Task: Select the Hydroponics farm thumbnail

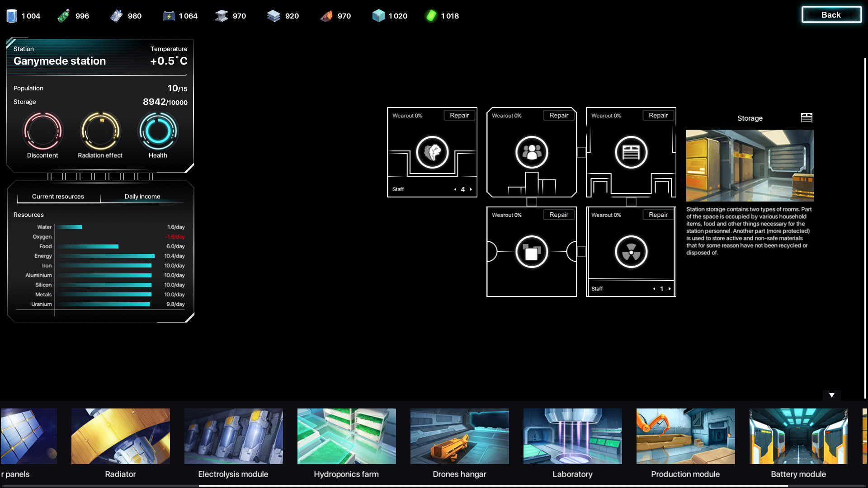Action: [x=346, y=436]
